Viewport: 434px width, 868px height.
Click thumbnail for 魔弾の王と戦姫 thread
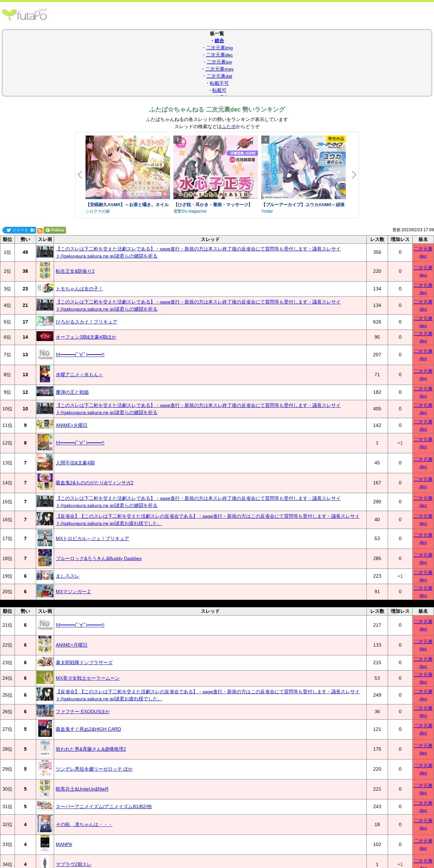click(45, 391)
